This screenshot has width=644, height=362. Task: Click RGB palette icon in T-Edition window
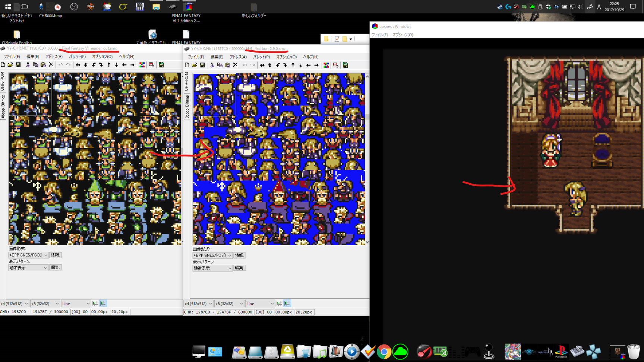(x=326, y=65)
